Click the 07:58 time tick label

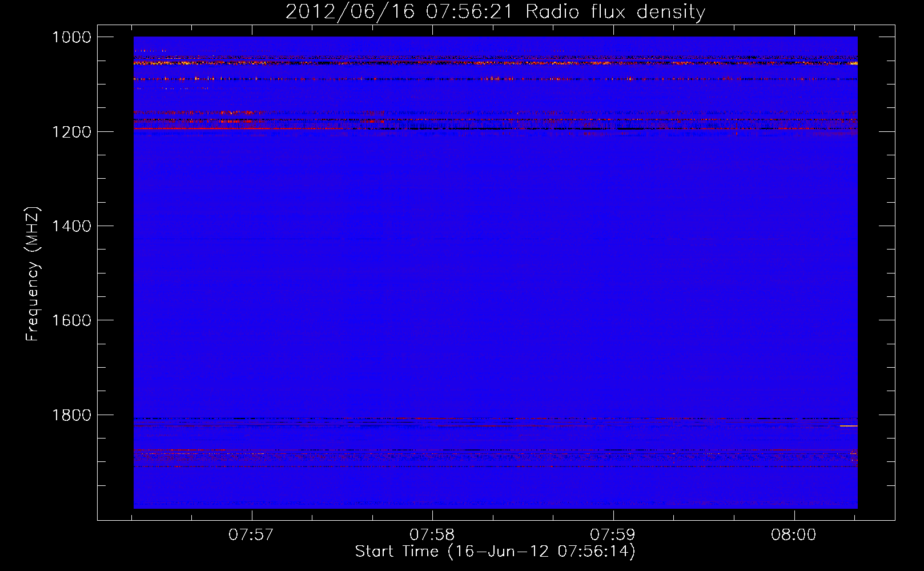pos(432,535)
